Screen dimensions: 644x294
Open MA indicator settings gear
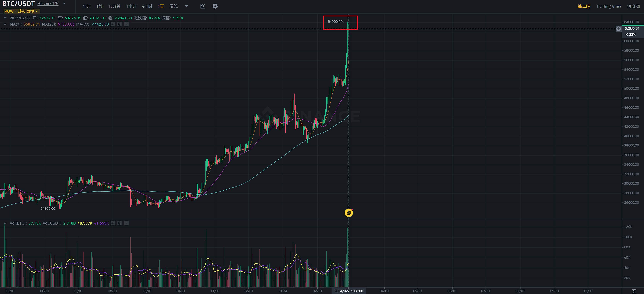tap(120, 24)
